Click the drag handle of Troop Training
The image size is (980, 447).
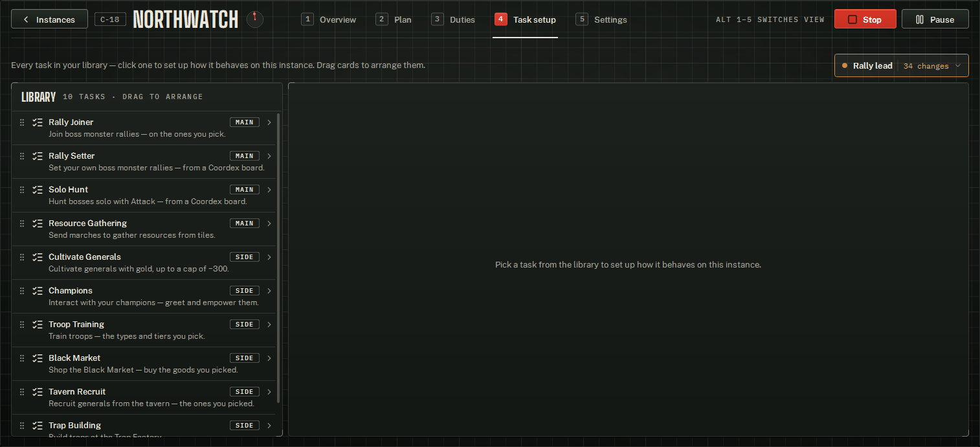(22, 324)
